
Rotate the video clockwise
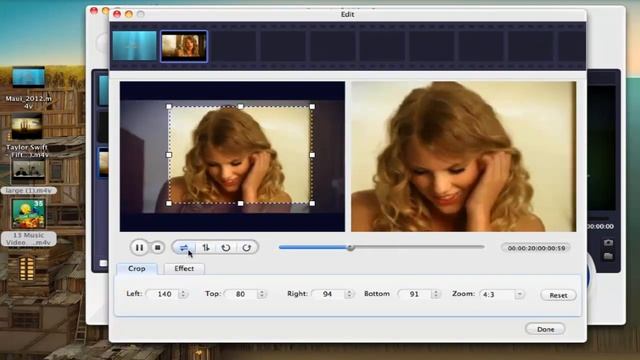click(x=247, y=247)
